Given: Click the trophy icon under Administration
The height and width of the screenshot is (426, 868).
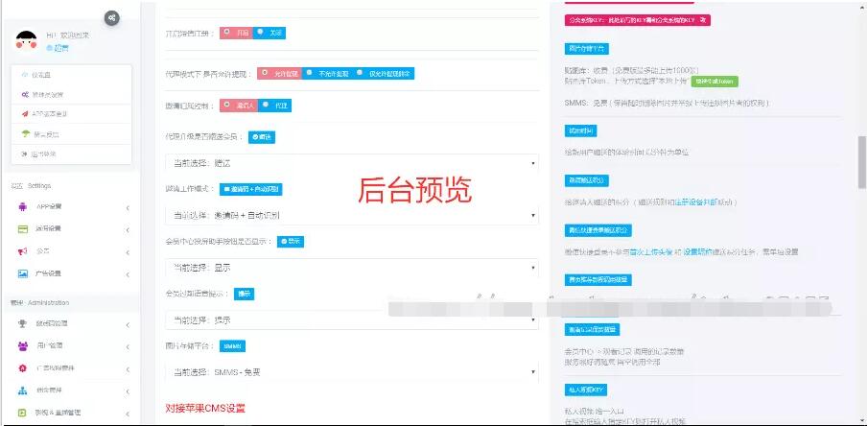Looking at the screenshot, I should (22, 323).
